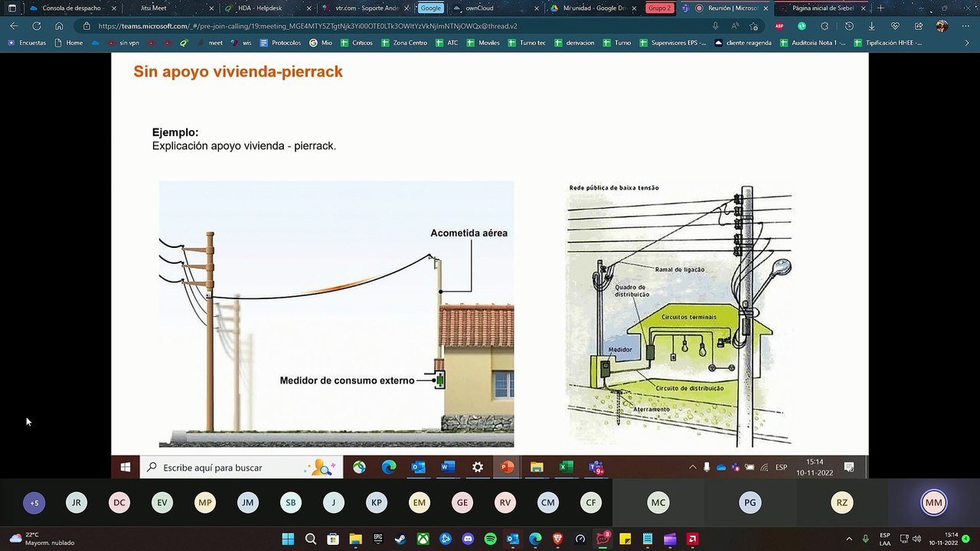Click PowerPoint icon in shared screen taskbar

tap(507, 467)
